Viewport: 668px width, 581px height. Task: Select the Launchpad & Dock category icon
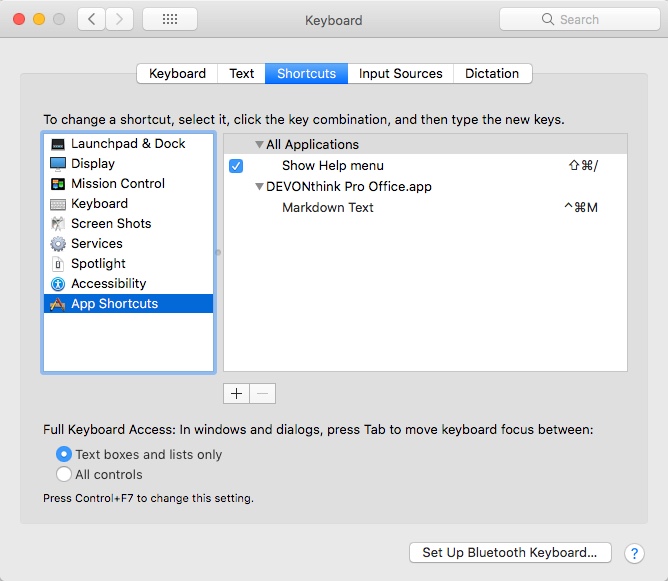[x=58, y=144]
